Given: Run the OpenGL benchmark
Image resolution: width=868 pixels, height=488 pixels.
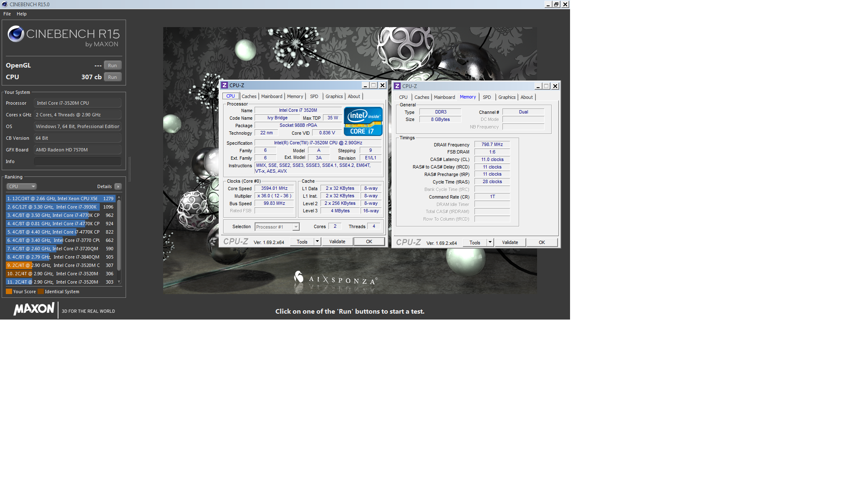Looking at the screenshot, I should coord(112,65).
